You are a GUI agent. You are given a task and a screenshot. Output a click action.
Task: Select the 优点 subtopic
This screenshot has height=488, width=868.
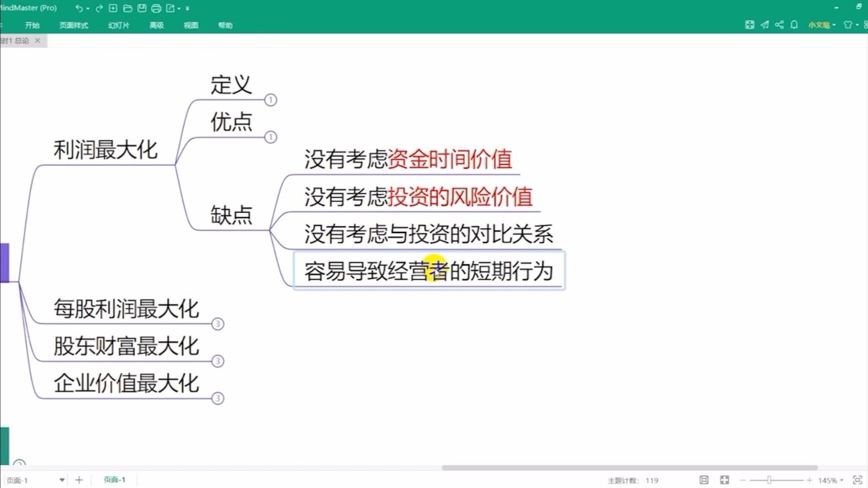(231, 122)
